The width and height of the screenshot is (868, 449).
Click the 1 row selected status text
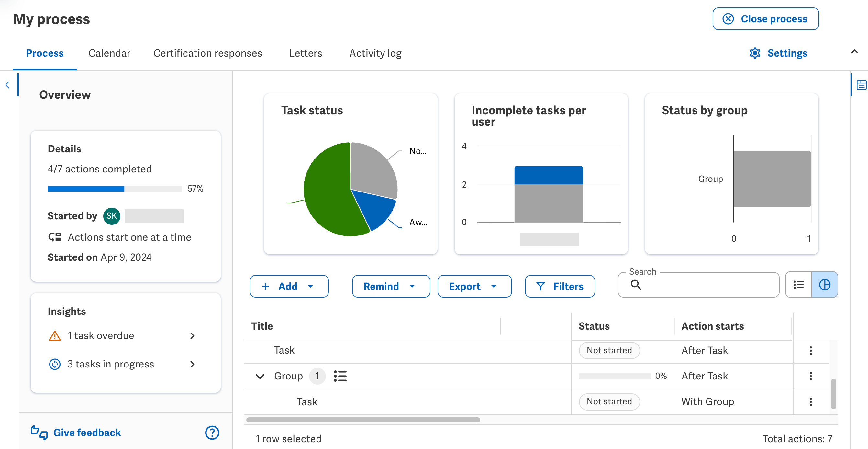tap(288, 439)
